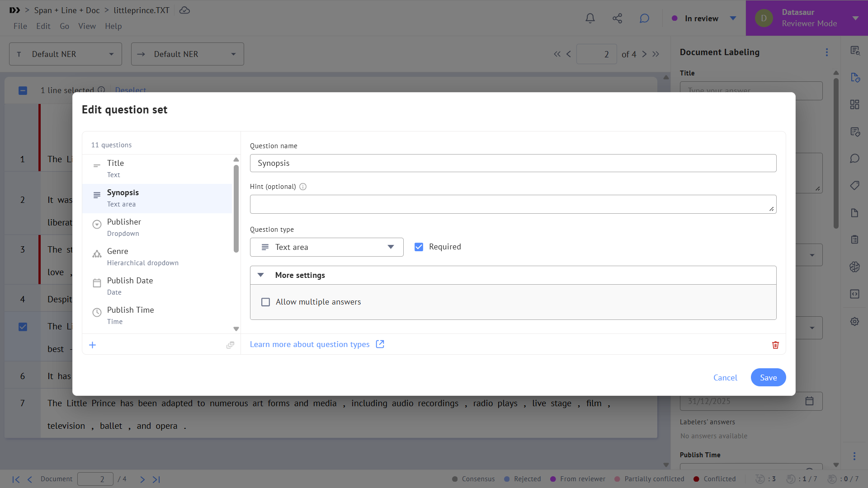868x488 pixels.
Task: Click the red delete question trash icon
Action: point(775,345)
